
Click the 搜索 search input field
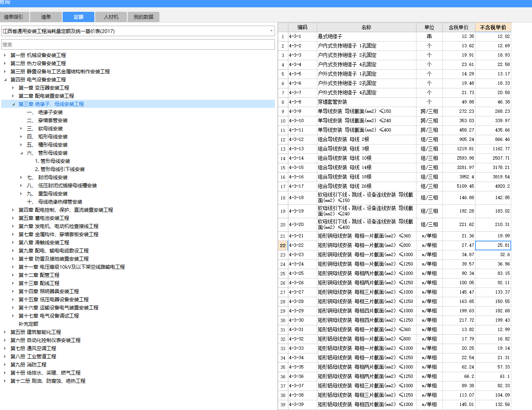[138, 44]
